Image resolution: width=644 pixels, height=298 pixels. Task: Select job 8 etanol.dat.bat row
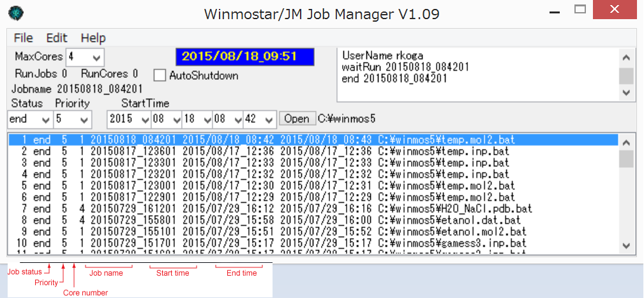point(313,220)
